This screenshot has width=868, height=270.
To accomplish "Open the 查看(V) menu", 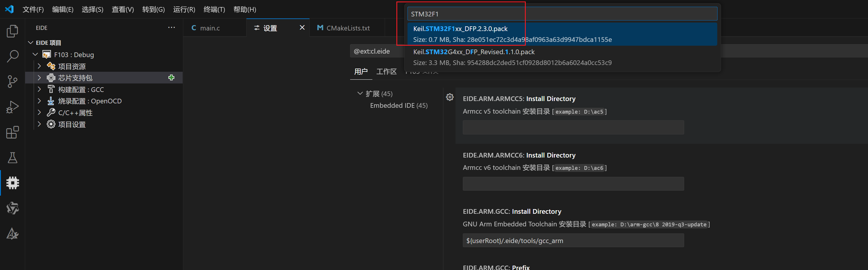I will point(123,9).
